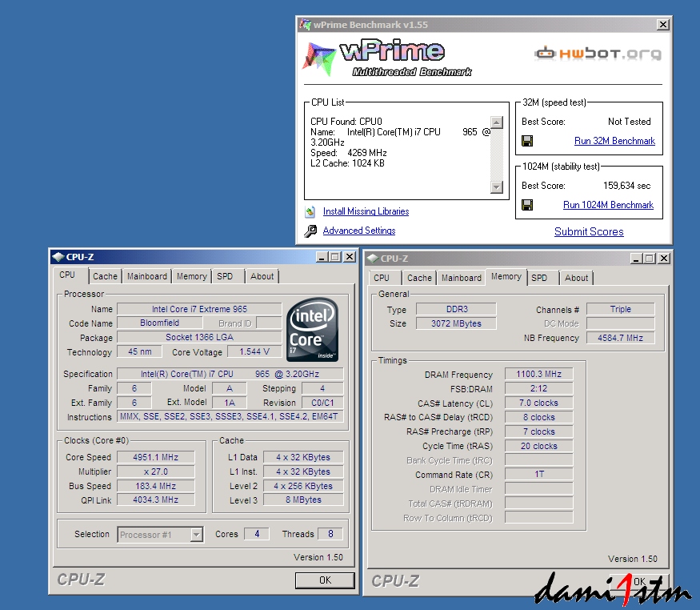Open About tab in right CPU-Z window
This screenshot has width=700, height=610.
point(576,278)
